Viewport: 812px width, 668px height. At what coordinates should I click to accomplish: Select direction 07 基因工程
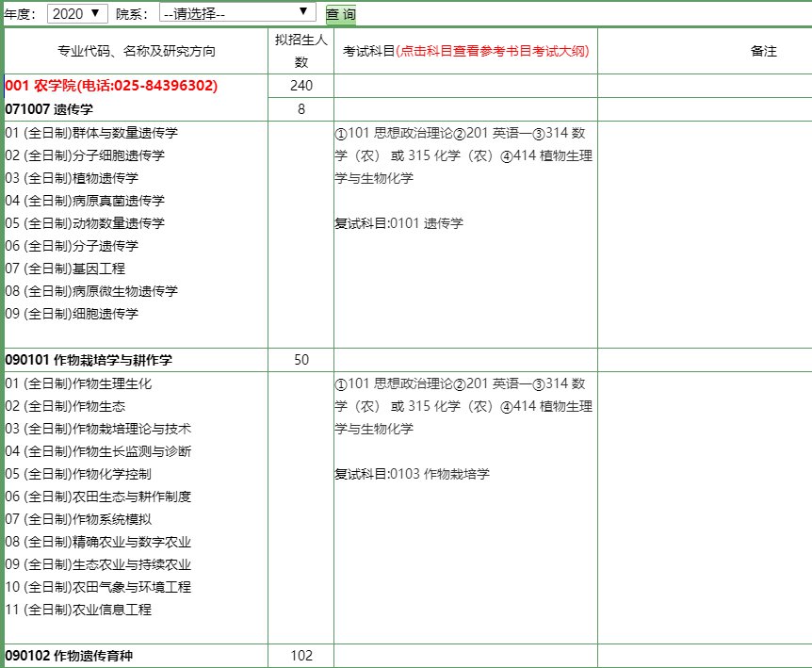65,269
